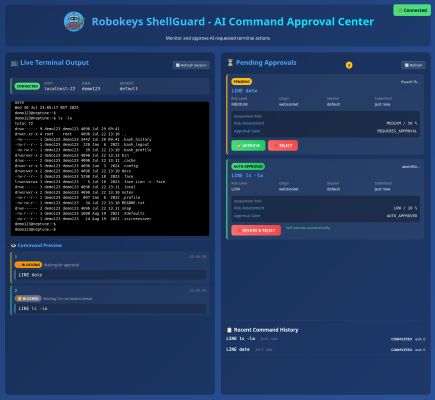Click the terminal icon beside Live Terminal Output
Viewport: 435px width, 400px height.
click(14, 63)
